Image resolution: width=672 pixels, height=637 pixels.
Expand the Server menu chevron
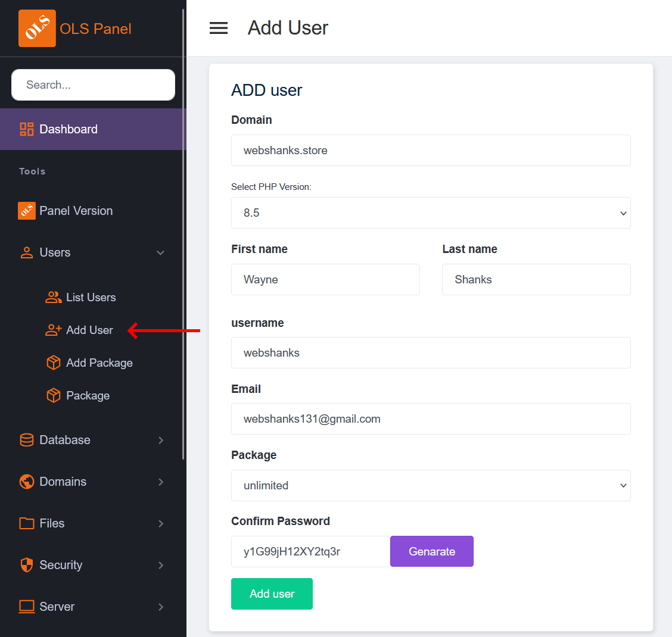tap(161, 607)
